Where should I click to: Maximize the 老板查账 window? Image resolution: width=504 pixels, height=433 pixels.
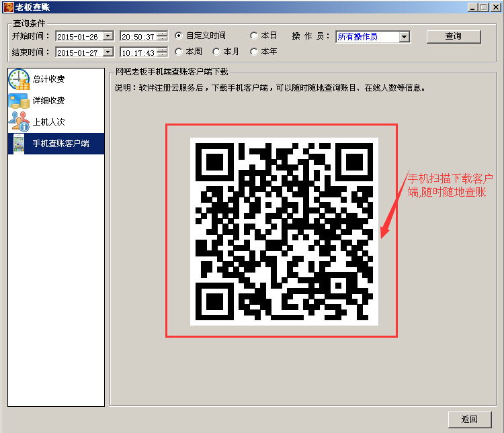[x=483, y=7]
